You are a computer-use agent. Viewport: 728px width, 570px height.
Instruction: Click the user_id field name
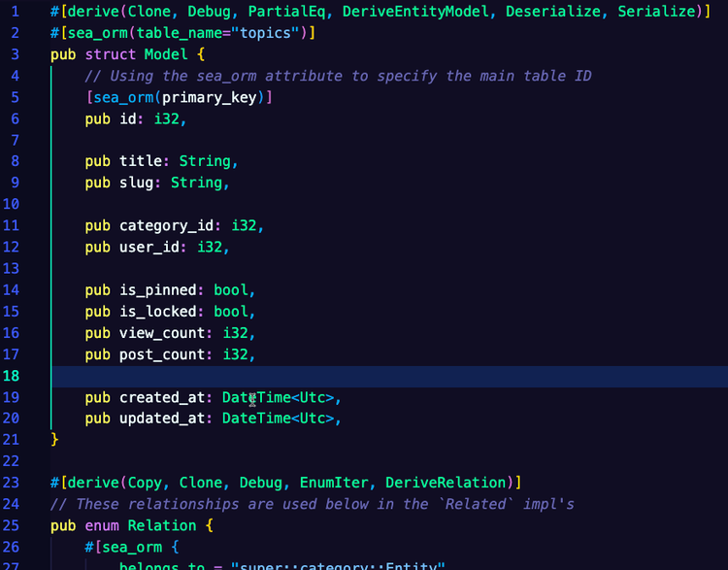149,248
